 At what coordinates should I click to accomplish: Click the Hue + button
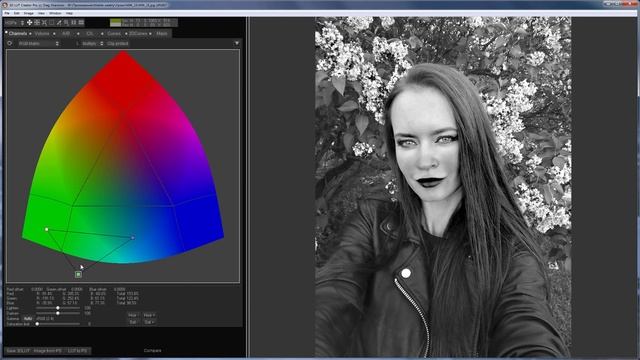pyautogui.click(x=149, y=315)
